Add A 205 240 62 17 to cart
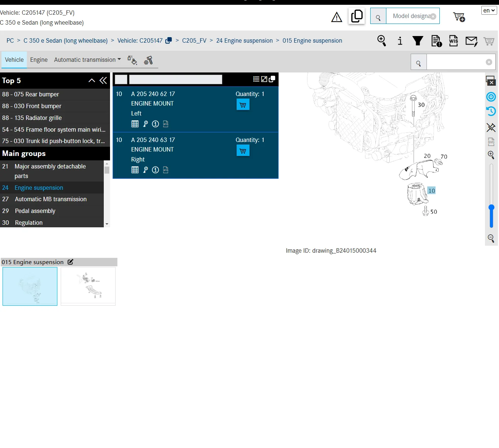Image resolution: width=499 pixels, height=448 pixels. coord(243,105)
